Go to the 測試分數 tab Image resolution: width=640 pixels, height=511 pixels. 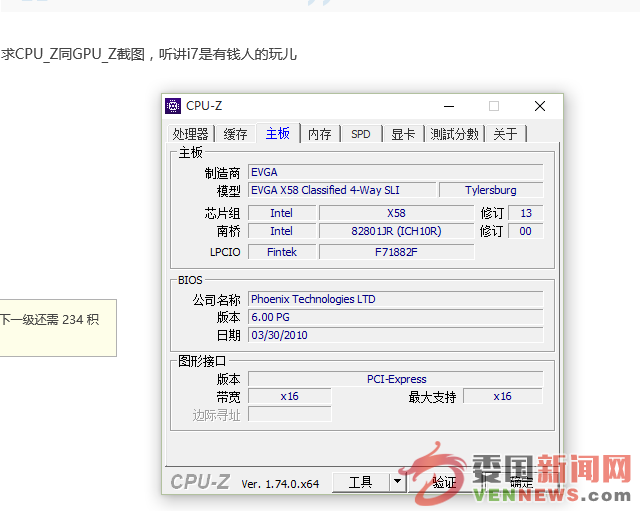click(x=454, y=134)
